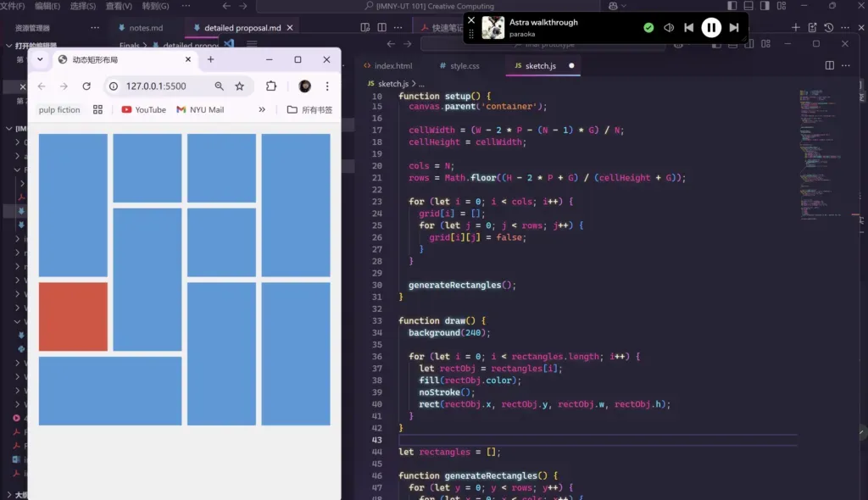Screen dimensions: 868x500
Task: Open the NYU Mail bookmark
Action: tap(200, 109)
